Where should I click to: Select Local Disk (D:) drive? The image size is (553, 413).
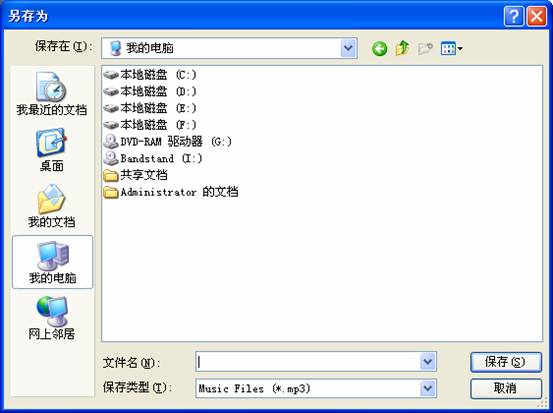[x=150, y=92]
